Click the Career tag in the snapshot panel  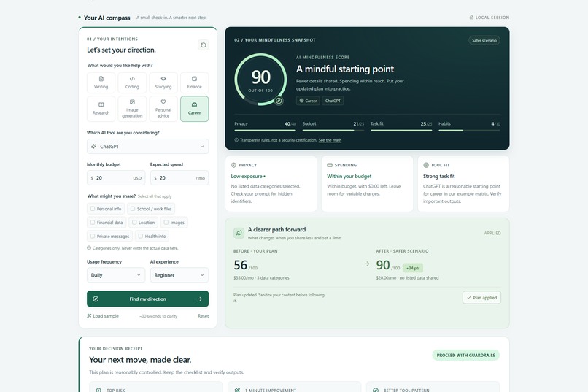[308, 101]
